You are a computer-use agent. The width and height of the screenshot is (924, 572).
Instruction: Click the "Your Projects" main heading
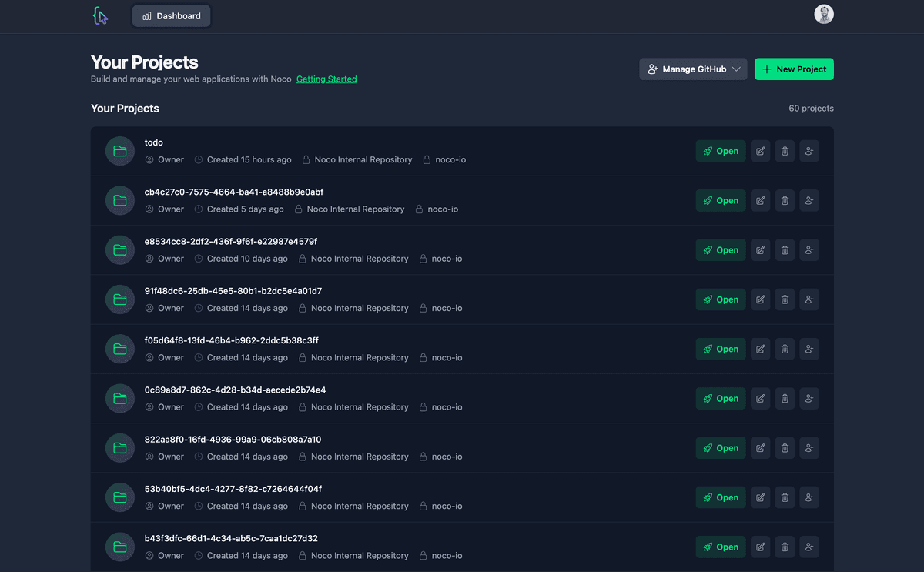pos(145,62)
